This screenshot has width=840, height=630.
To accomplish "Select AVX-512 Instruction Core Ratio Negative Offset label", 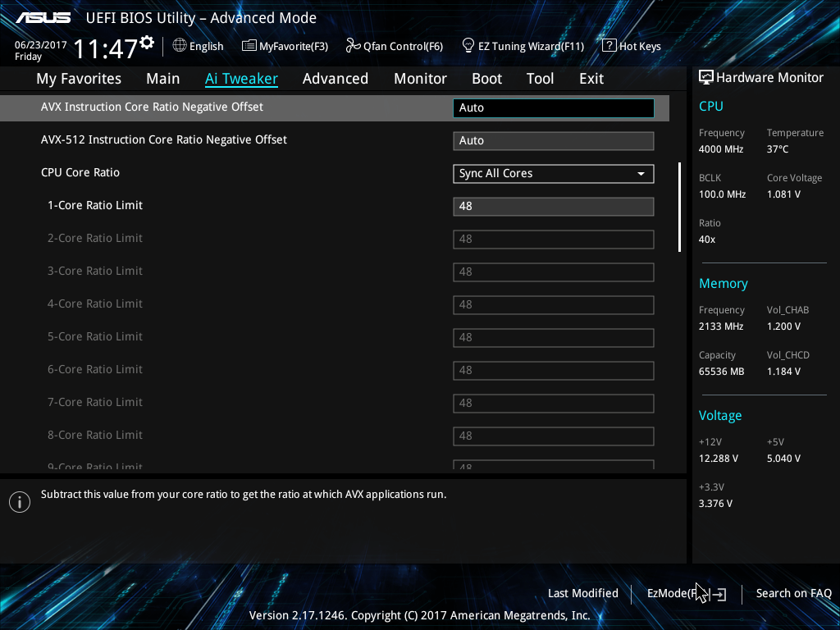I will coord(164,139).
